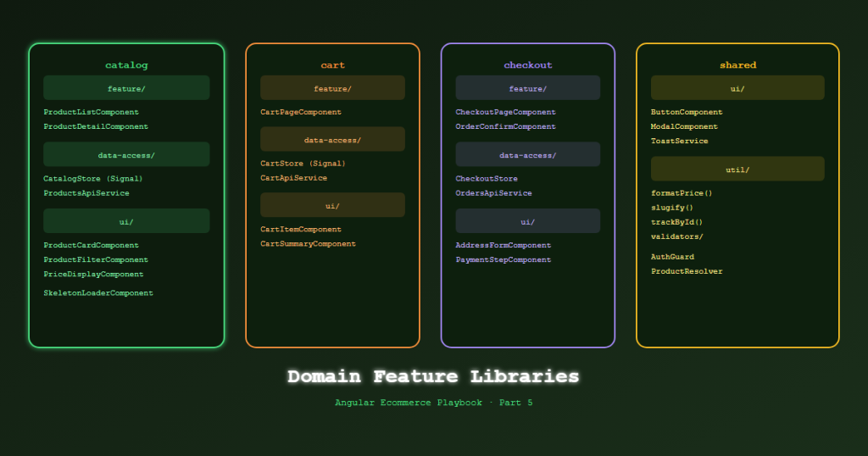
Task: Click AddressFormComponent
Action: click(x=504, y=245)
